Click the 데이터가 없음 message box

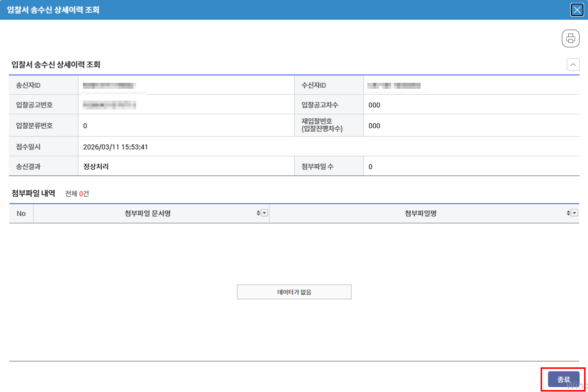(x=294, y=292)
